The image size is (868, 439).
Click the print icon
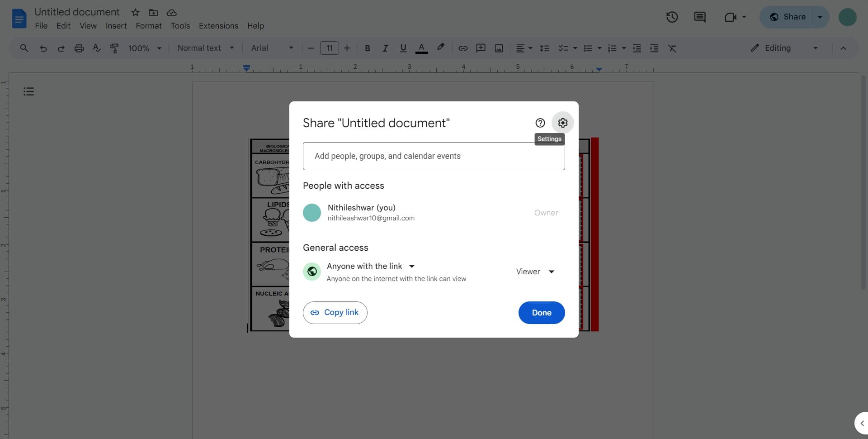click(x=79, y=48)
